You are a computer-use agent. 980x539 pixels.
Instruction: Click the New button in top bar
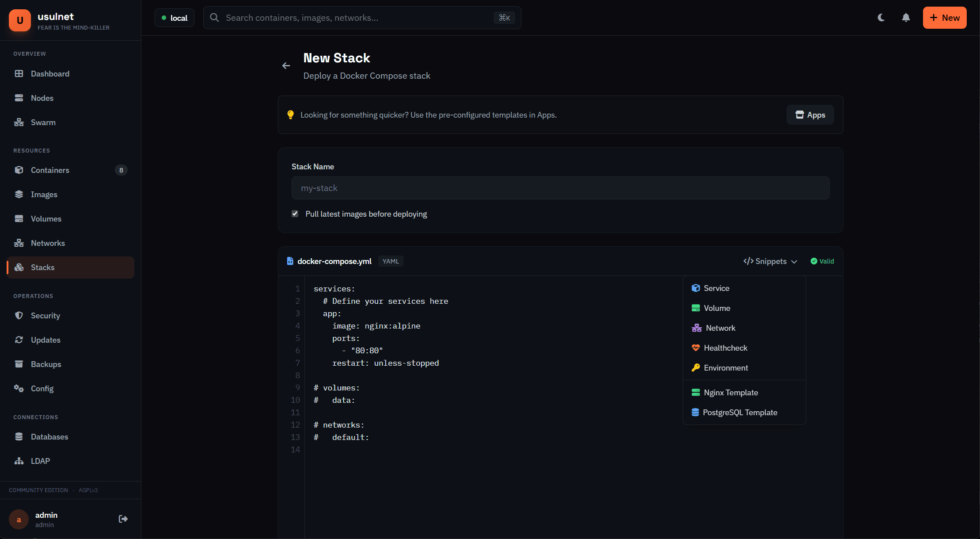[x=945, y=18]
